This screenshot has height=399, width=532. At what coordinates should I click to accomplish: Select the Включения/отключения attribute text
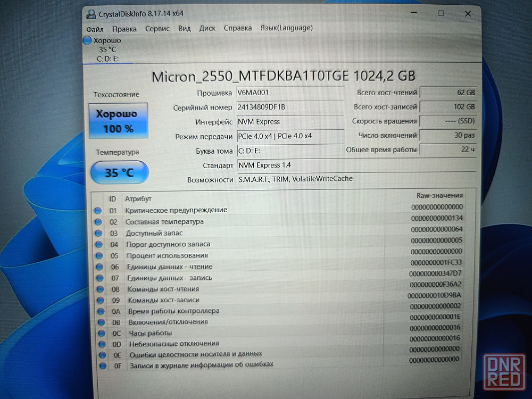(168, 322)
